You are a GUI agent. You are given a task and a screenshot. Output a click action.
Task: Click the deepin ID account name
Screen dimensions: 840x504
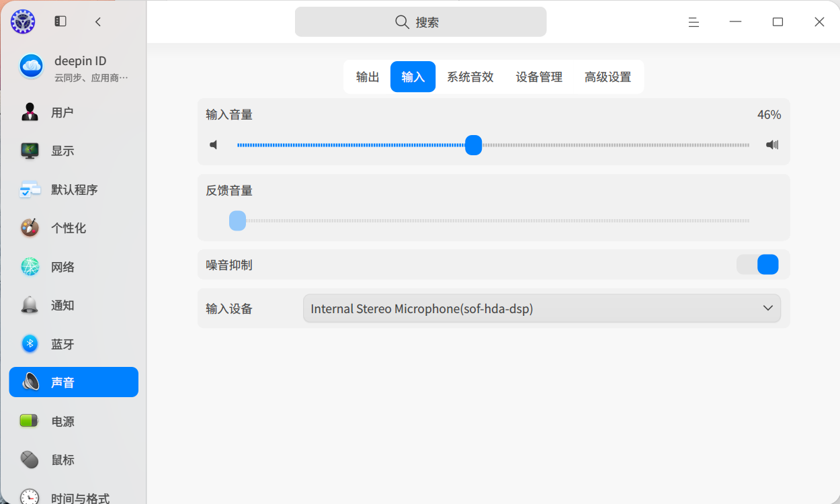pyautogui.click(x=81, y=61)
